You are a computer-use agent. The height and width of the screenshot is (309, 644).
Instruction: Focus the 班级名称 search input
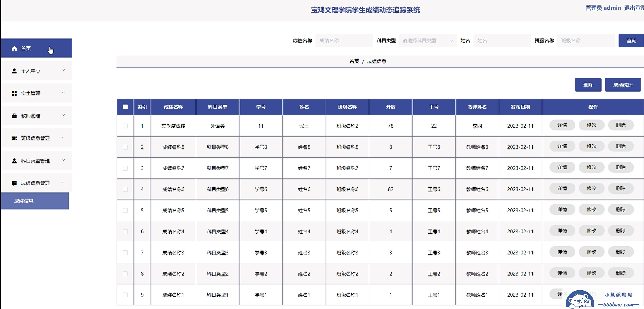(586, 41)
